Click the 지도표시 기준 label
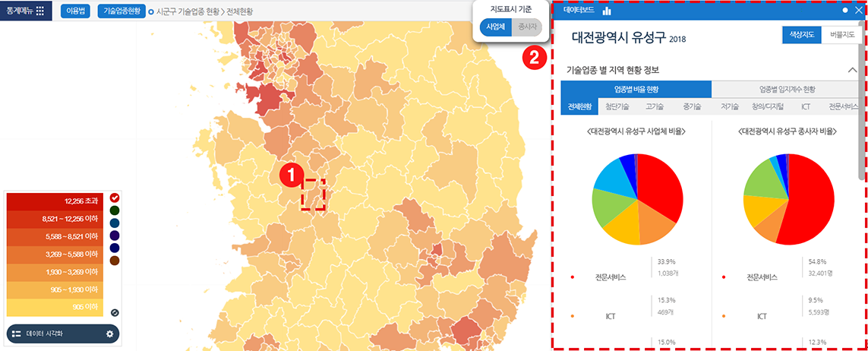This screenshot has width=868, height=351. [x=511, y=10]
